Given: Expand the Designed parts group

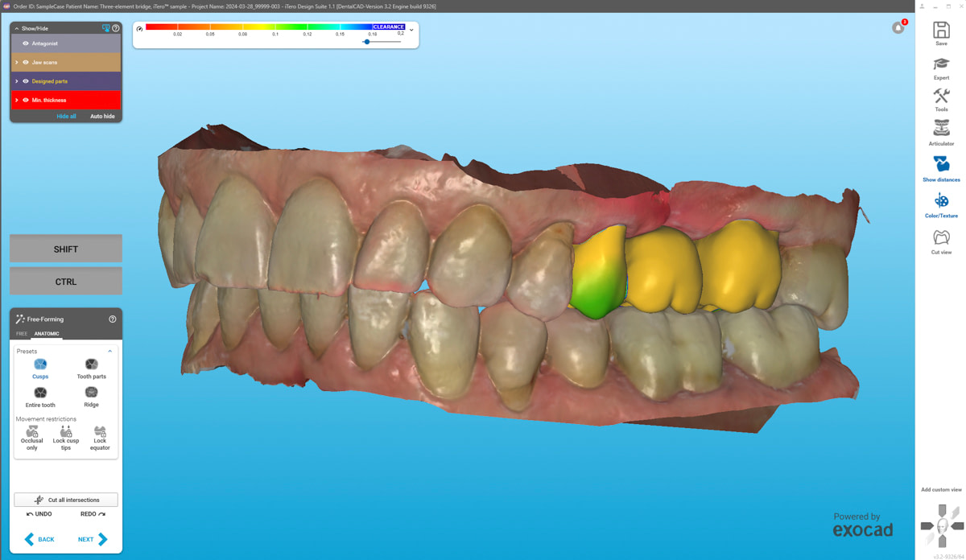Looking at the screenshot, I should (17, 81).
